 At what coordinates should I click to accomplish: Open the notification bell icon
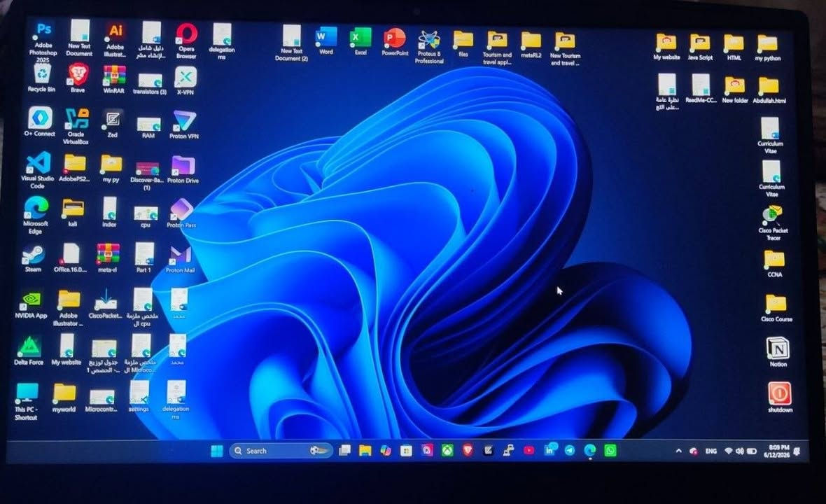click(798, 451)
